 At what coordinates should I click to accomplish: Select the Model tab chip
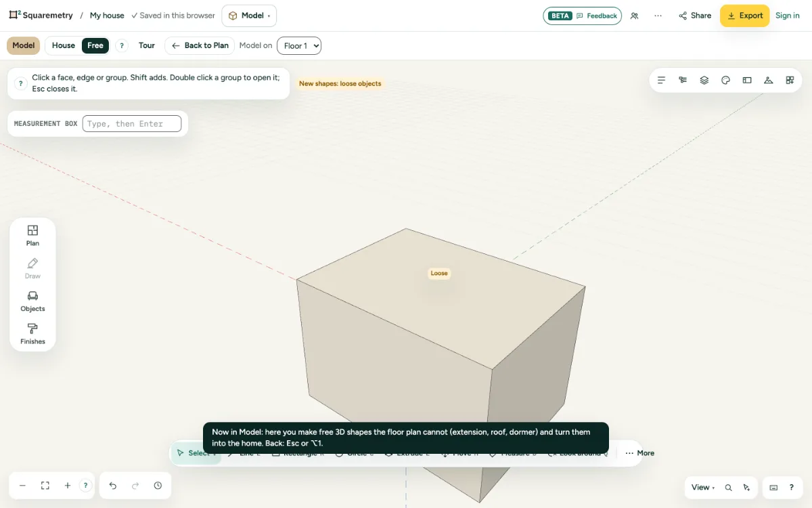point(24,45)
